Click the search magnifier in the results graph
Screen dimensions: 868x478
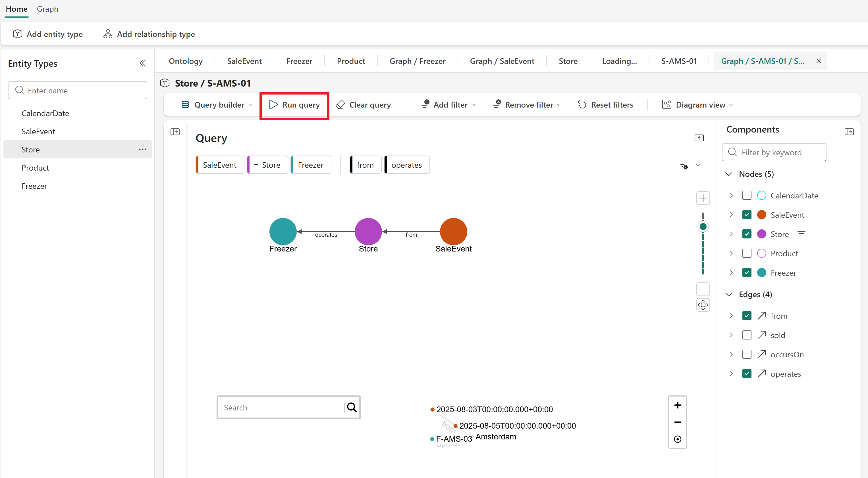(352, 408)
